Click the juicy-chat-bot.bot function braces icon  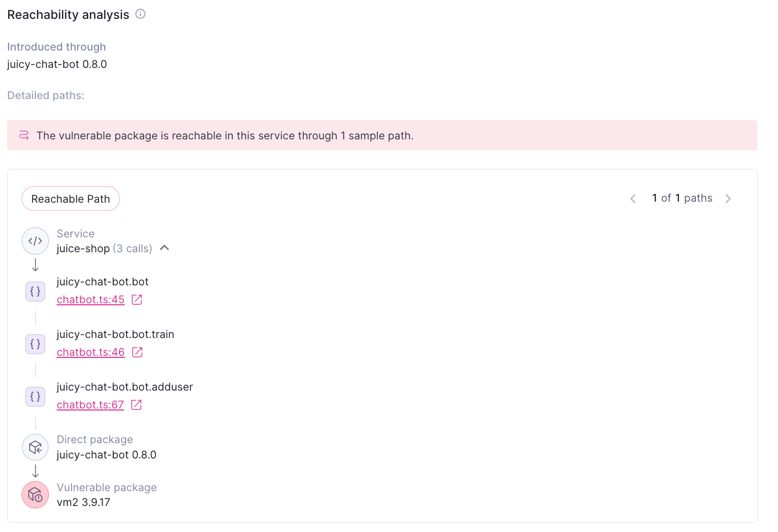pyautogui.click(x=35, y=292)
